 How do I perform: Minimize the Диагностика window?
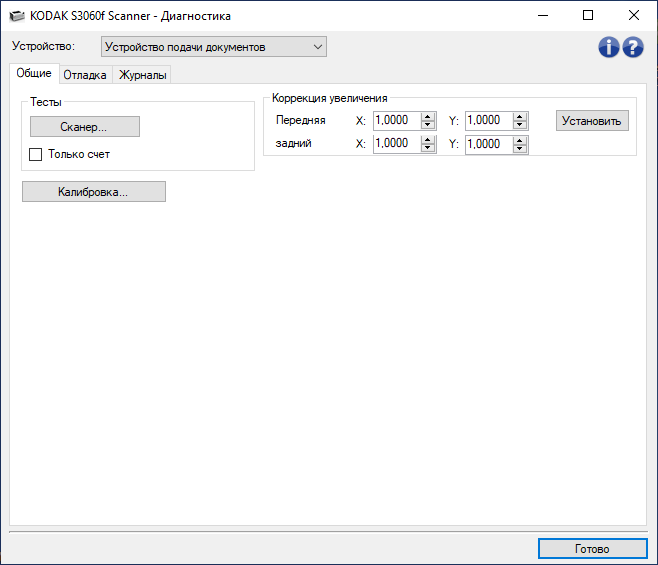[x=543, y=16]
